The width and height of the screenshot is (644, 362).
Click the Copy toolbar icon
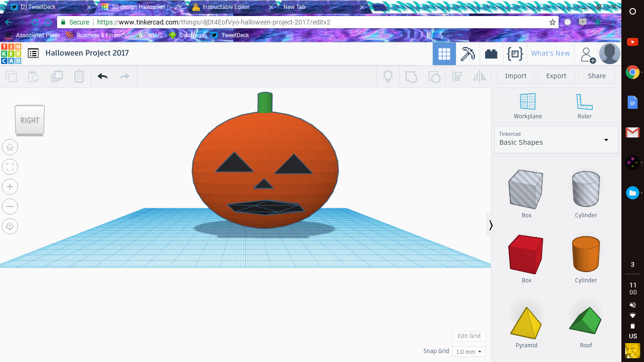coord(11,76)
